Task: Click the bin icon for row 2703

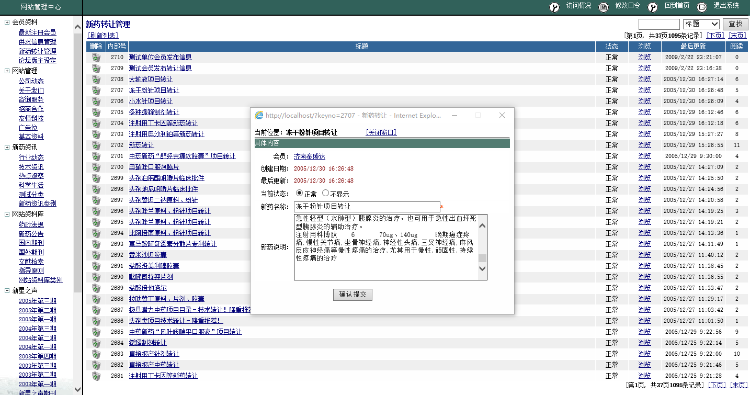Action: [x=96, y=134]
